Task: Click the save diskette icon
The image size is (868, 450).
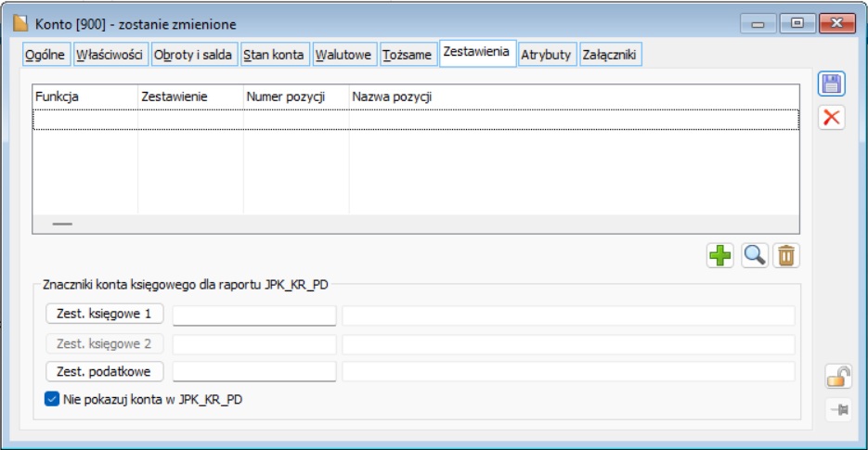Action: pyautogui.click(x=832, y=84)
